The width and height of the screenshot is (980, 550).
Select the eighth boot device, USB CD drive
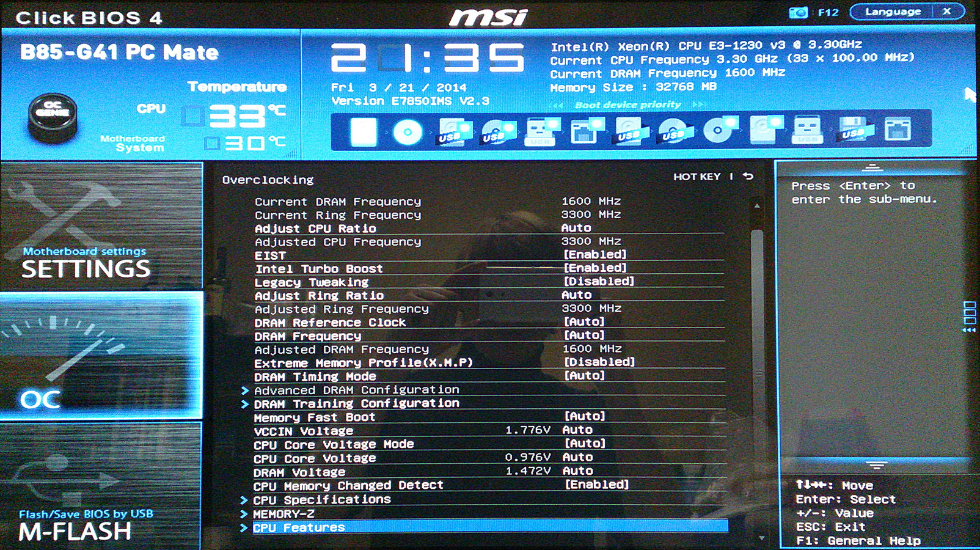tap(675, 131)
